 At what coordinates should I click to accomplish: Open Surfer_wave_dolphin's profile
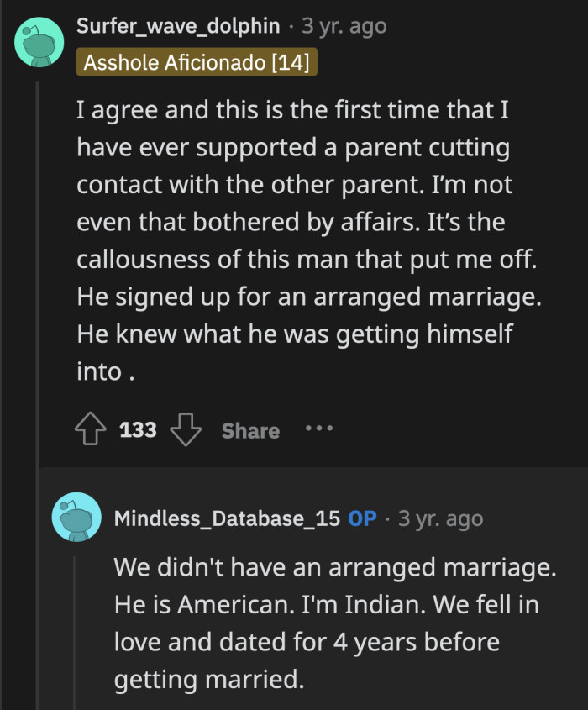pyautogui.click(x=178, y=25)
